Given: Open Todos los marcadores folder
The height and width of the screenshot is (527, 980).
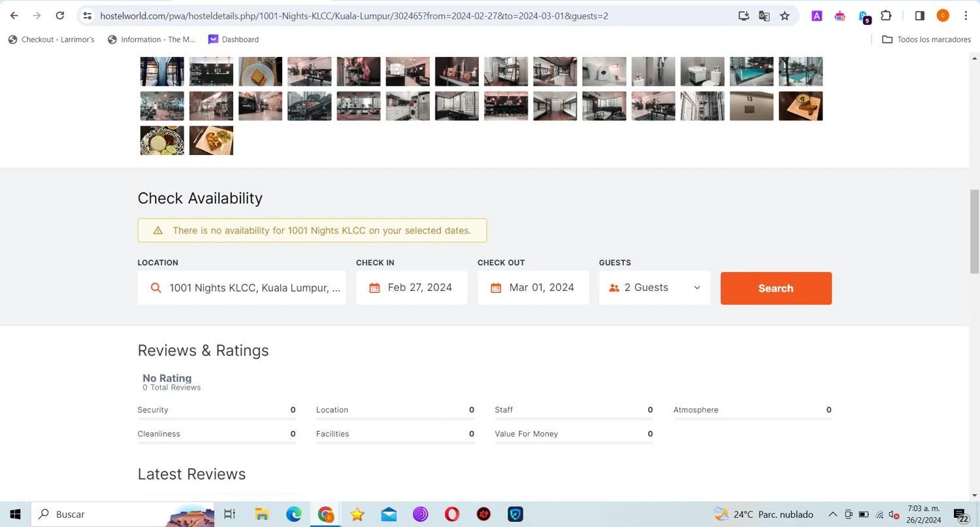Looking at the screenshot, I should pos(926,39).
